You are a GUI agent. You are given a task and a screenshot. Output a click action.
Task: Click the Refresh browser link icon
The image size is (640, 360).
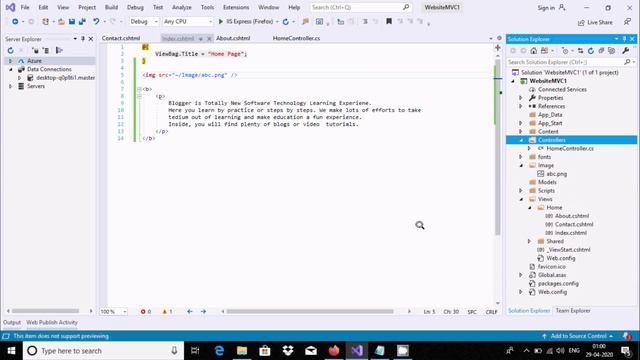pos(286,22)
